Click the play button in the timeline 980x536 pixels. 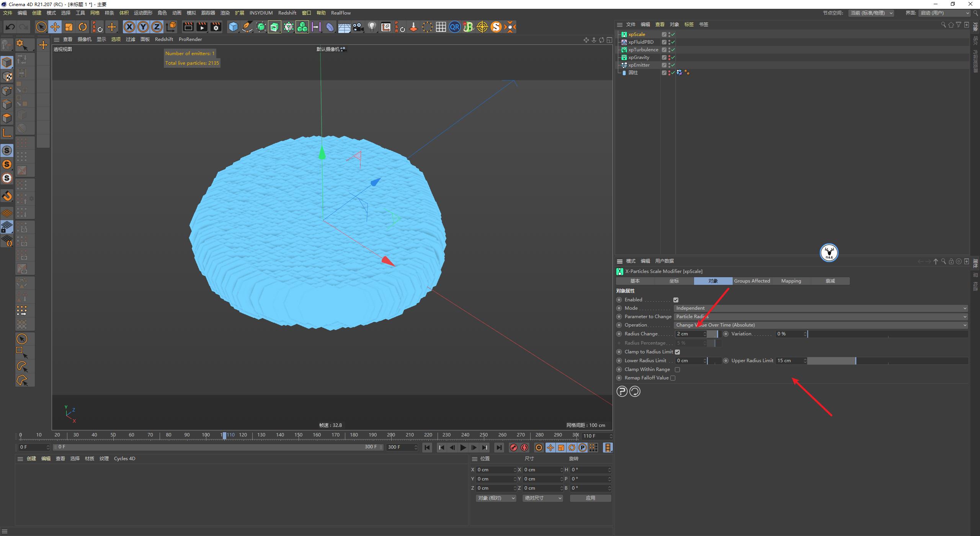[463, 447]
